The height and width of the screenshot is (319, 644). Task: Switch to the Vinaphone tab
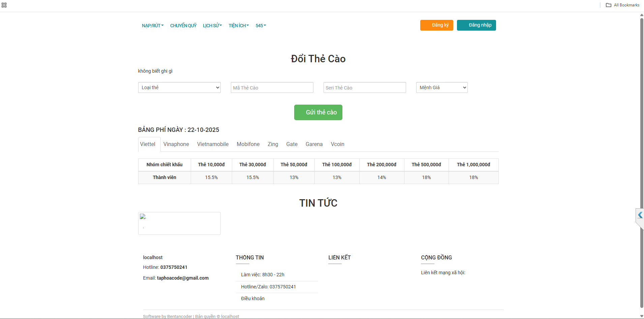(x=176, y=144)
